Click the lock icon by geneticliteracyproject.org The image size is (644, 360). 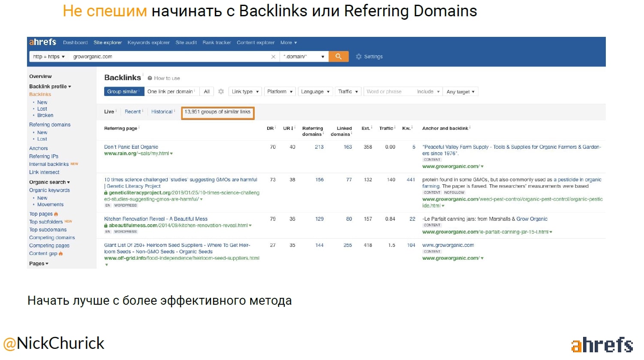106,193
